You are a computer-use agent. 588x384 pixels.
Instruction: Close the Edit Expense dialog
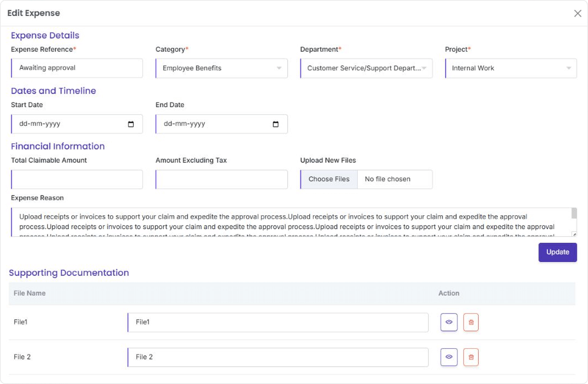pyautogui.click(x=578, y=13)
